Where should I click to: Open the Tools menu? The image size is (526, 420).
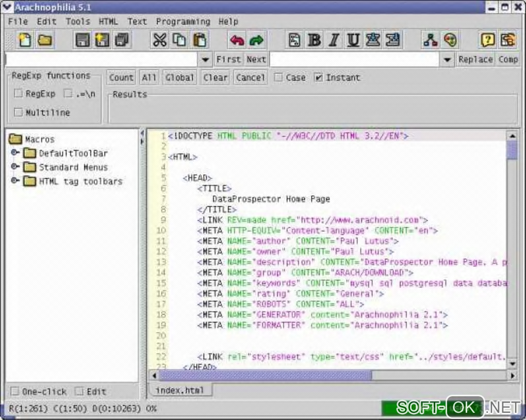point(78,22)
